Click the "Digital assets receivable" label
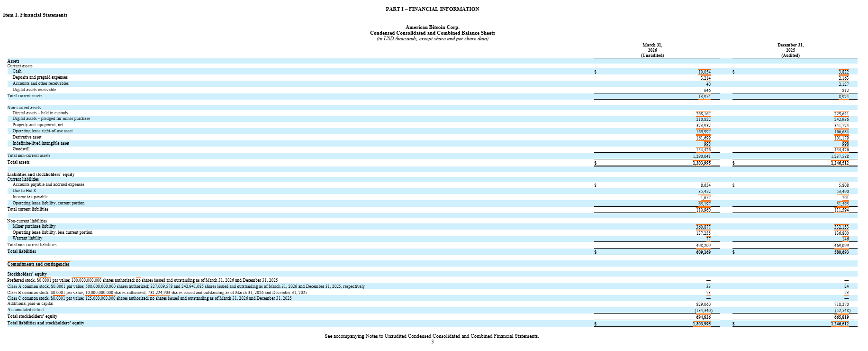 point(34,90)
